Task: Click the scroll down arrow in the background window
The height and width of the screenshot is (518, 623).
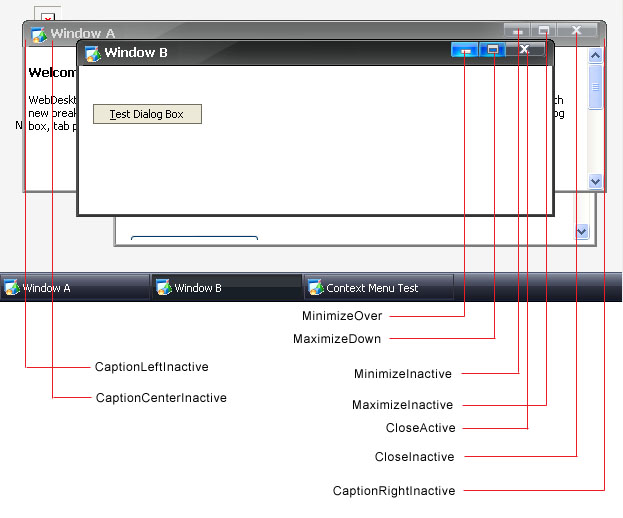Action: 583,231
